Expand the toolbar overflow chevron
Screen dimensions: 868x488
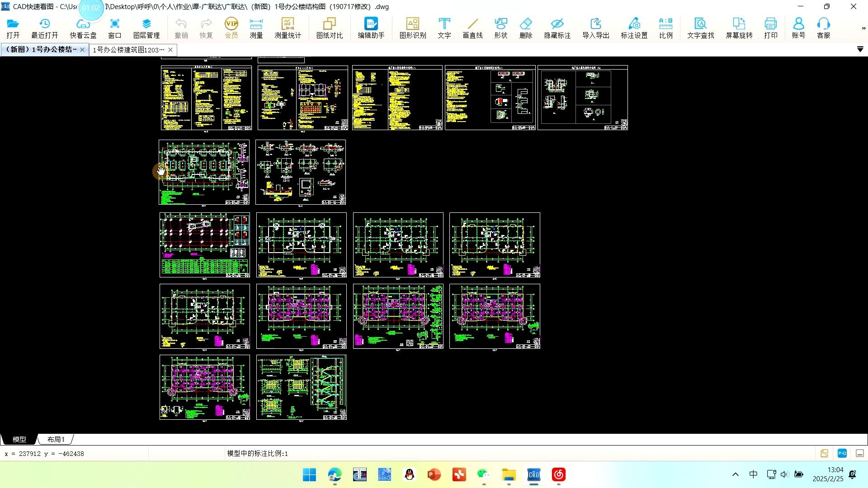tap(863, 28)
